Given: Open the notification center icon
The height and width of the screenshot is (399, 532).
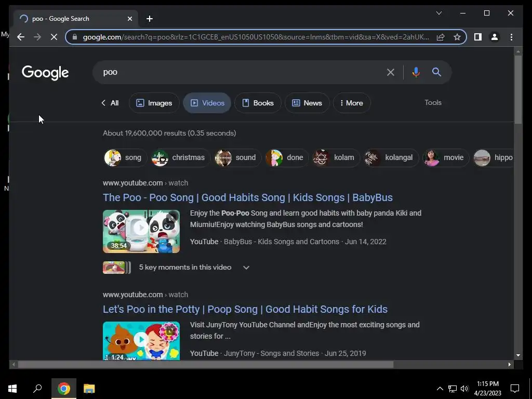Looking at the screenshot, I should pyautogui.click(x=515, y=389).
